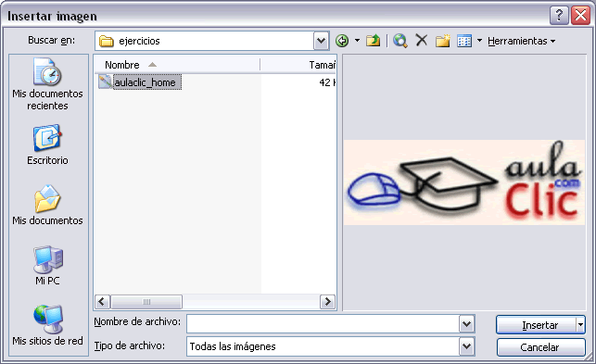Click the Search the Web icon
The height and width of the screenshot is (364, 596).
pos(400,41)
